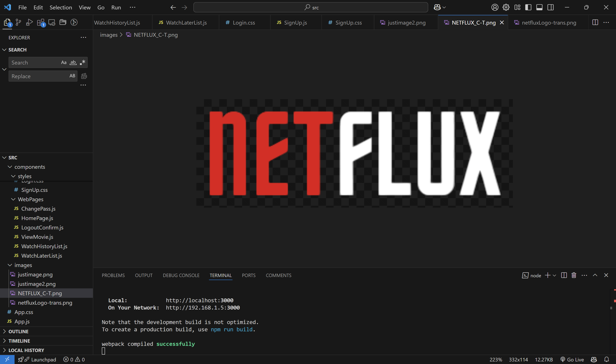Open the GitLens-style source graph icon
Viewport: 616px width, 364px height.
click(x=74, y=22)
